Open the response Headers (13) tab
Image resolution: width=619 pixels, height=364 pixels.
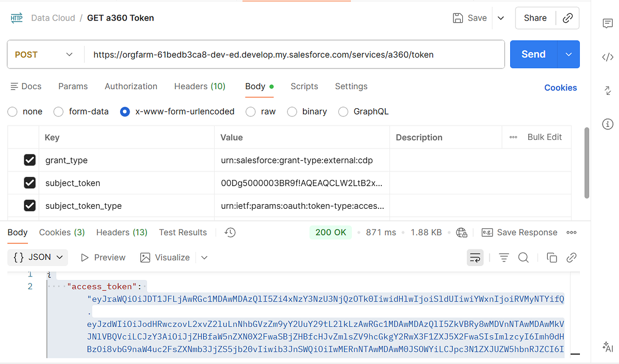click(122, 233)
